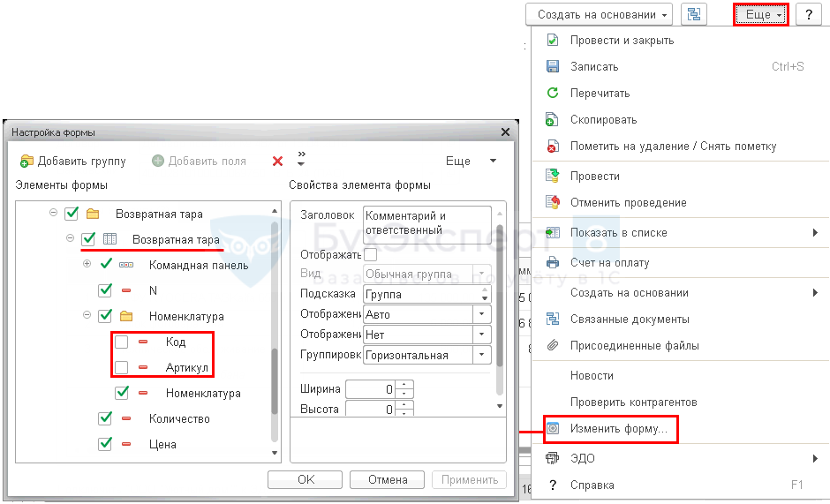Click the Add group folder icon
Screen dimensions: 830x504
point(26,162)
